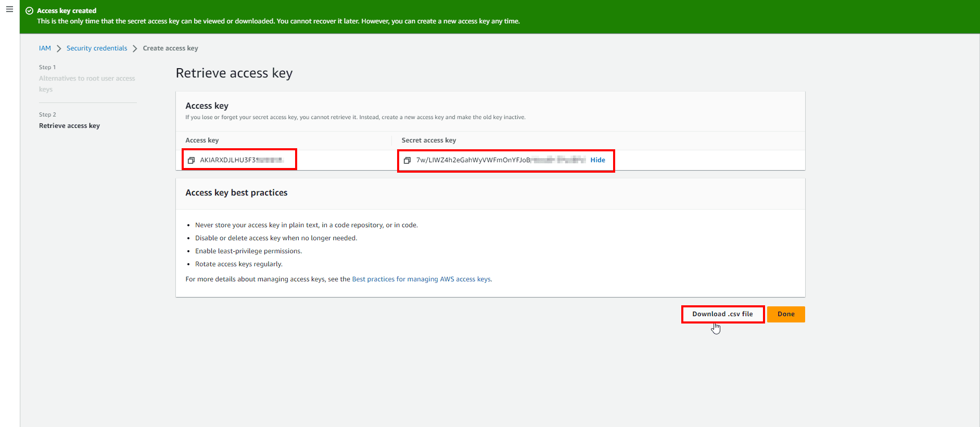
Task: Click the chevron after Security credentials breadcrumb
Action: pos(135,48)
